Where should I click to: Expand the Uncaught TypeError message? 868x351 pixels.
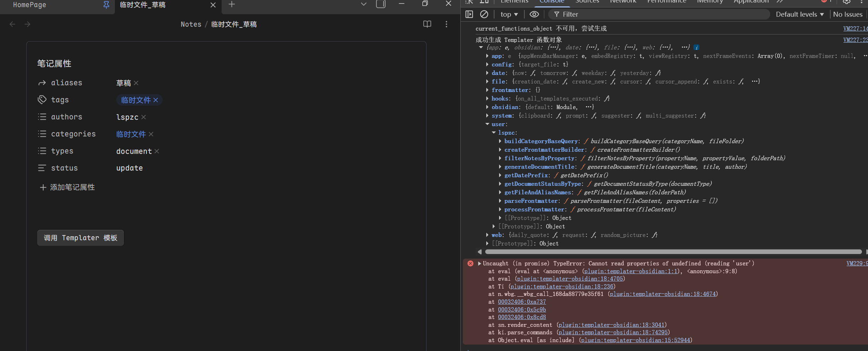tap(480, 263)
